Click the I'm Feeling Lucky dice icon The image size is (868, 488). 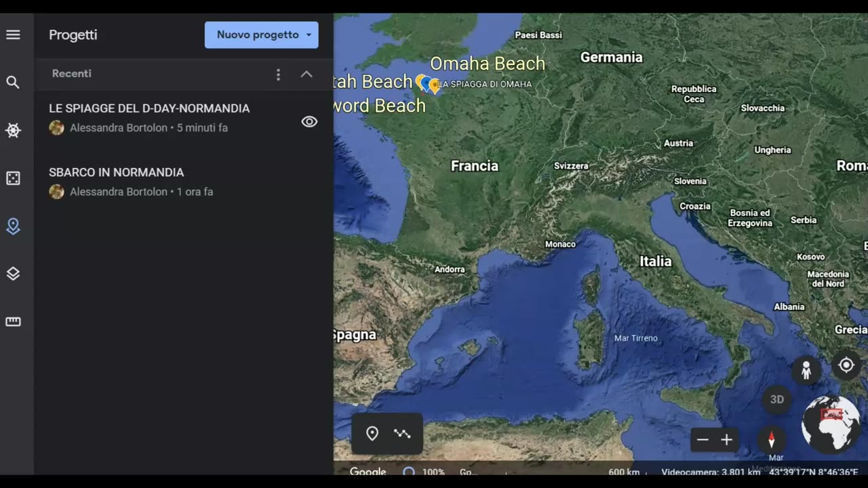click(x=13, y=178)
